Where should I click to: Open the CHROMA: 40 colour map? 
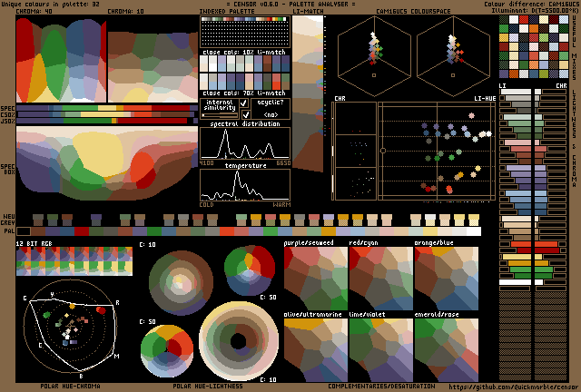61,60
